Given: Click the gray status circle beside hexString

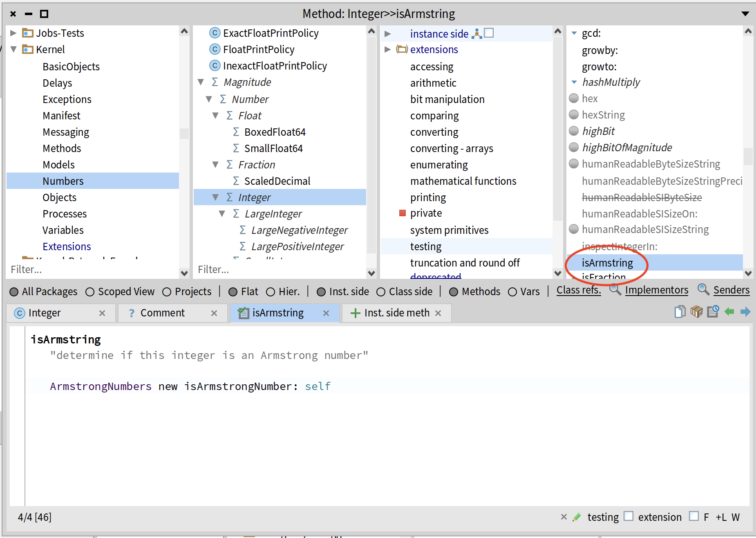Looking at the screenshot, I should pyautogui.click(x=574, y=114).
